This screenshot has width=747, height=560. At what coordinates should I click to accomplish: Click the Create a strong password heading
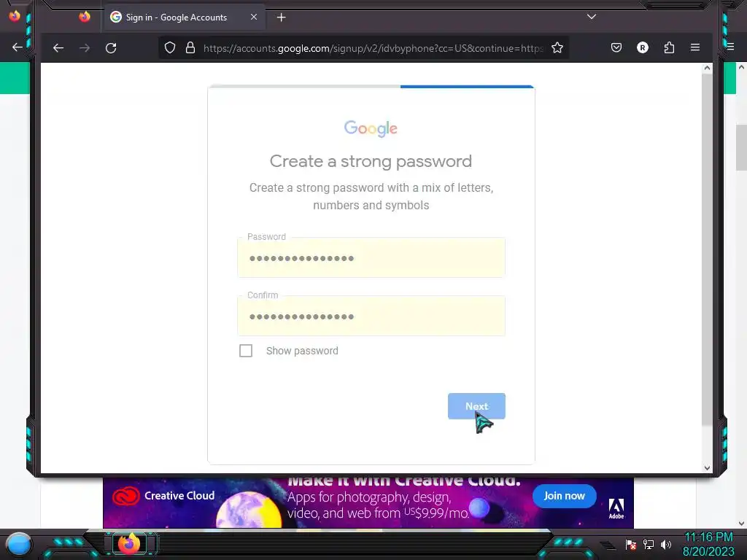pyautogui.click(x=371, y=161)
